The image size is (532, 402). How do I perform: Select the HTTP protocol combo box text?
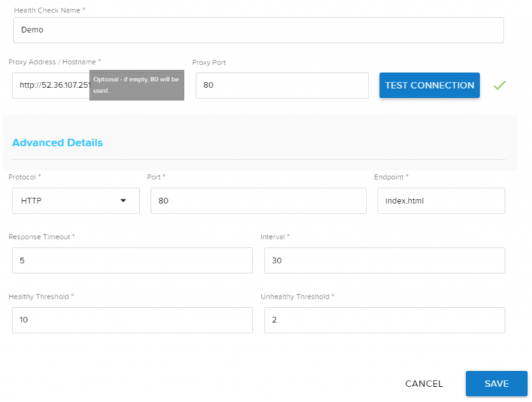[62, 201]
